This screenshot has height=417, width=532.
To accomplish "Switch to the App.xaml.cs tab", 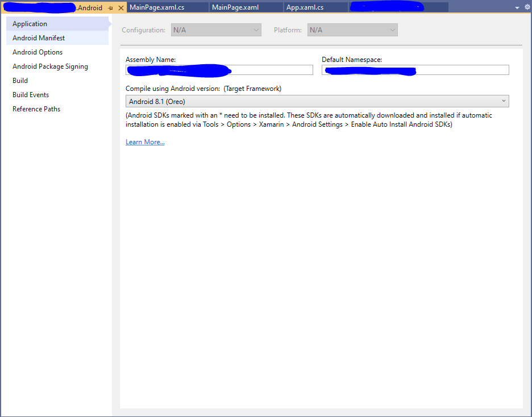I will 316,7.
